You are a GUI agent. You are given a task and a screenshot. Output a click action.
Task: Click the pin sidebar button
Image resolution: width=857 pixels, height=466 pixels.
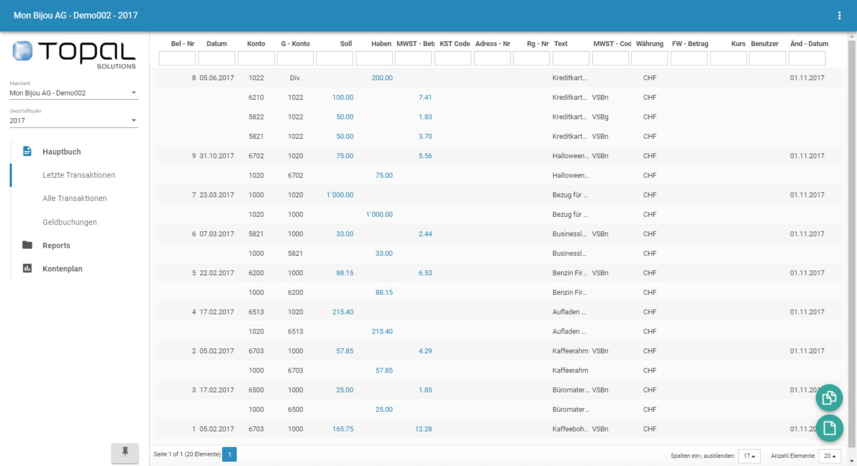(x=125, y=452)
